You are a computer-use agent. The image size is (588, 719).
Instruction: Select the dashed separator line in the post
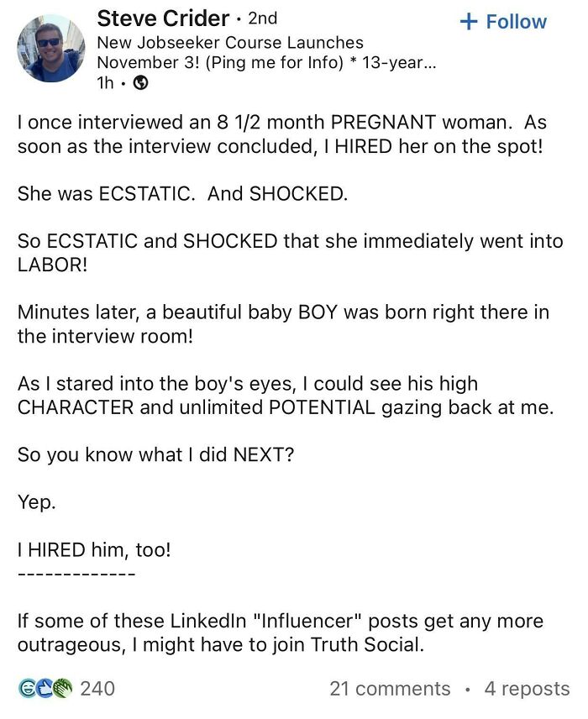75,575
